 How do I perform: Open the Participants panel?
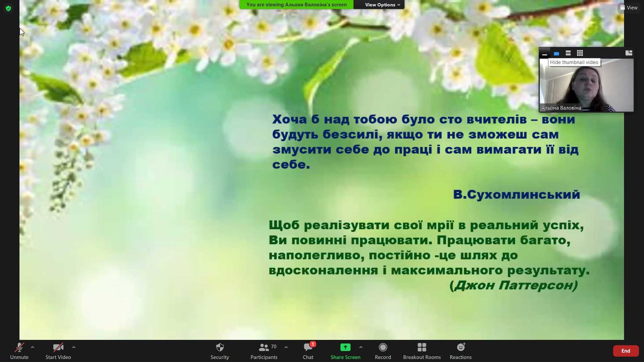264,348
